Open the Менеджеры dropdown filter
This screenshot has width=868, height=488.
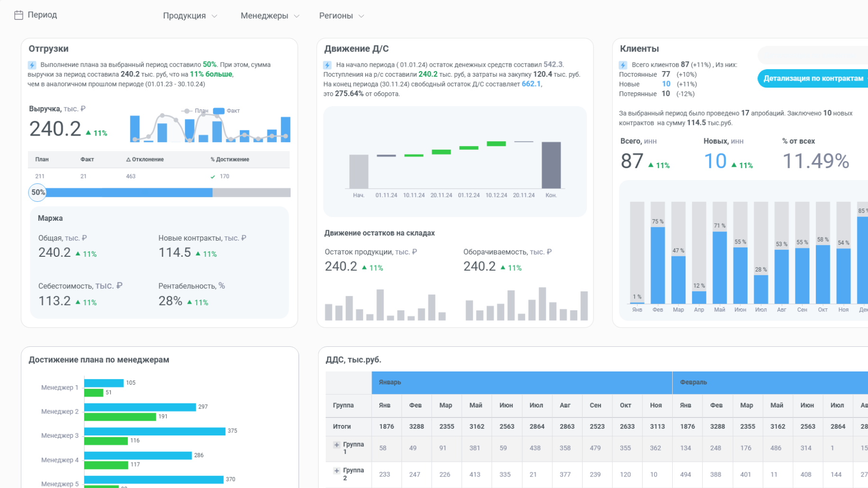coord(270,16)
